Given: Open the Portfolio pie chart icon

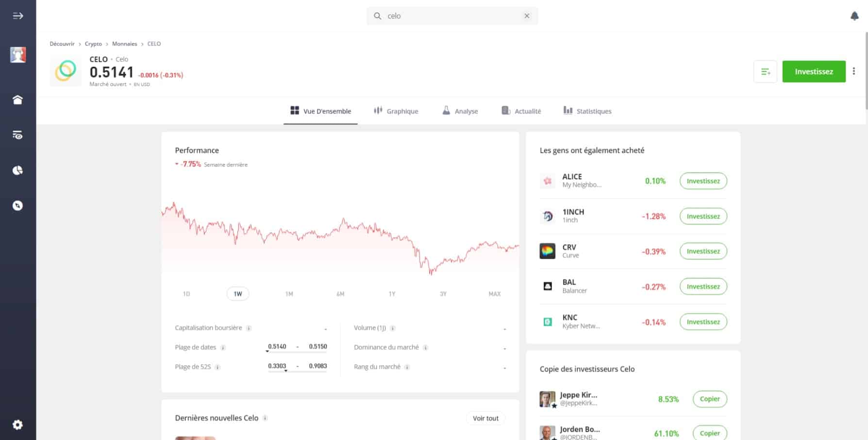Looking at the screenshot, I should tap(17, 170).
